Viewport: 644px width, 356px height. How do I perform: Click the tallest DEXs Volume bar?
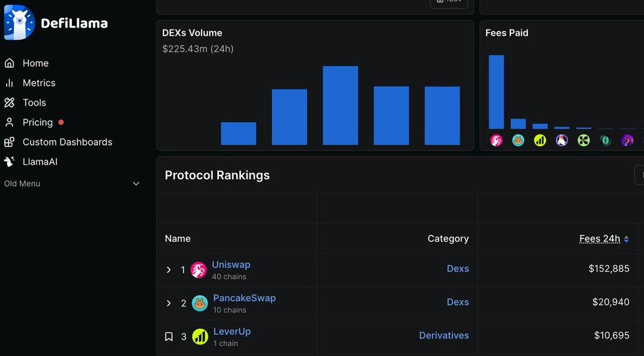(x=340, y=106)
